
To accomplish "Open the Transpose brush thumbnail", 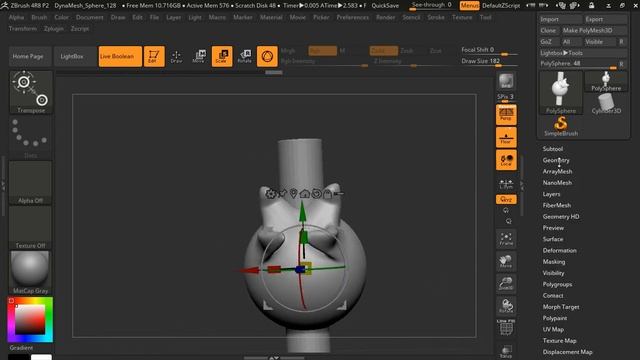I will pos(31,92).
